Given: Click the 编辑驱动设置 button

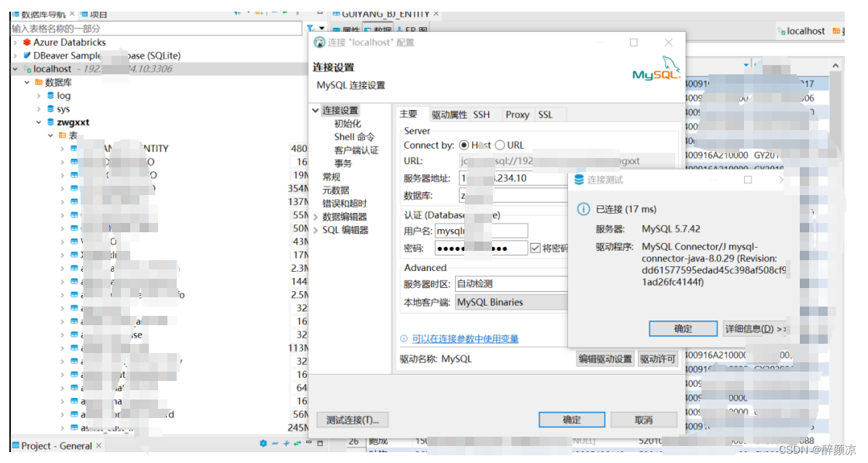Looking at the screenshot, I should point(605,358).
